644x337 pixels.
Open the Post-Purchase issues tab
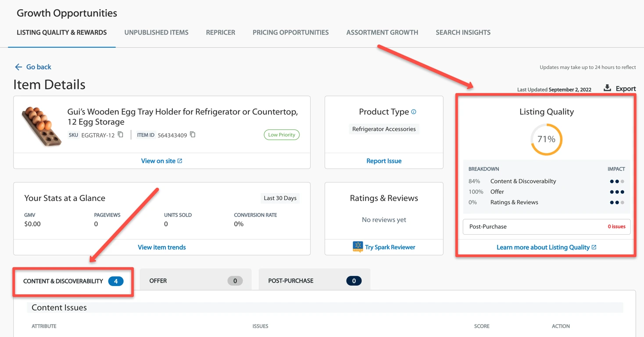pyautogui.click(x=314, y=280)
